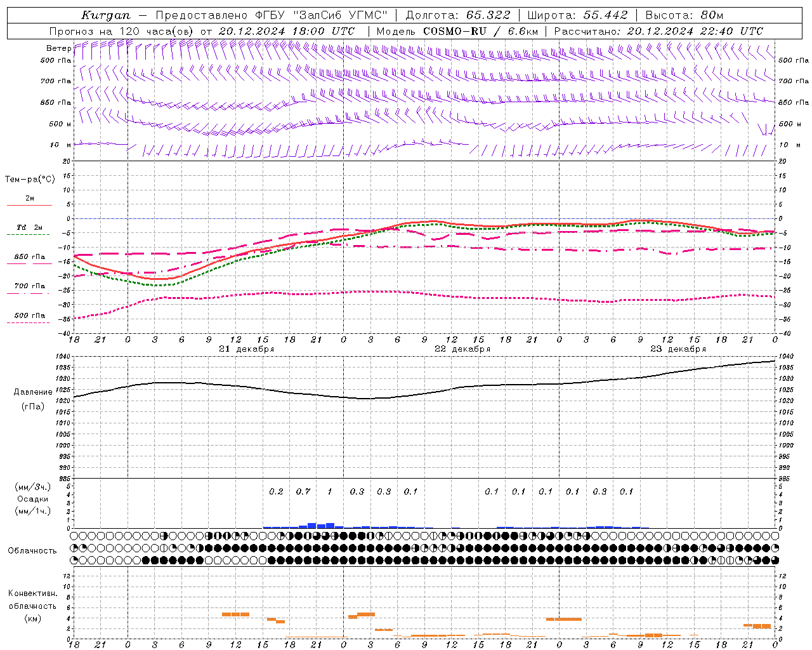Click the '(км)' unit under convective cloudiness
The image size is (812, 650).
point(32,618)
